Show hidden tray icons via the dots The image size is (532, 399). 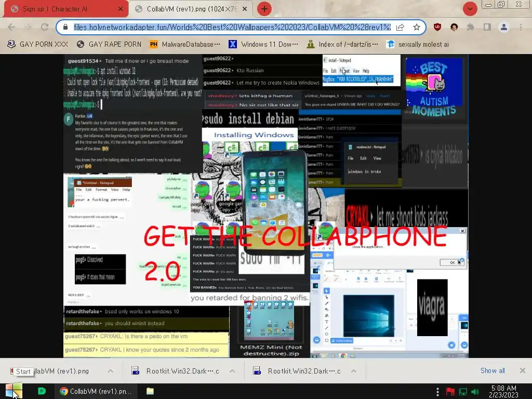[x=437, y=392]
